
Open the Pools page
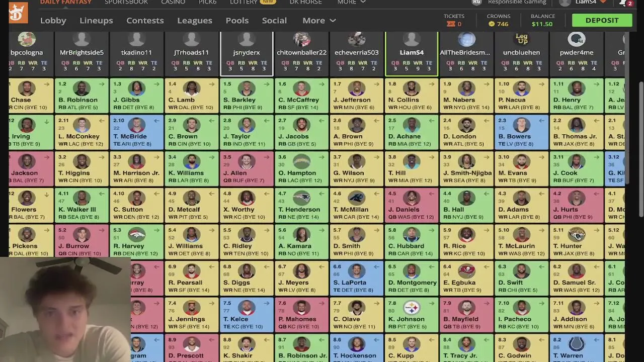pyautogui.click(x=237, y=20)
